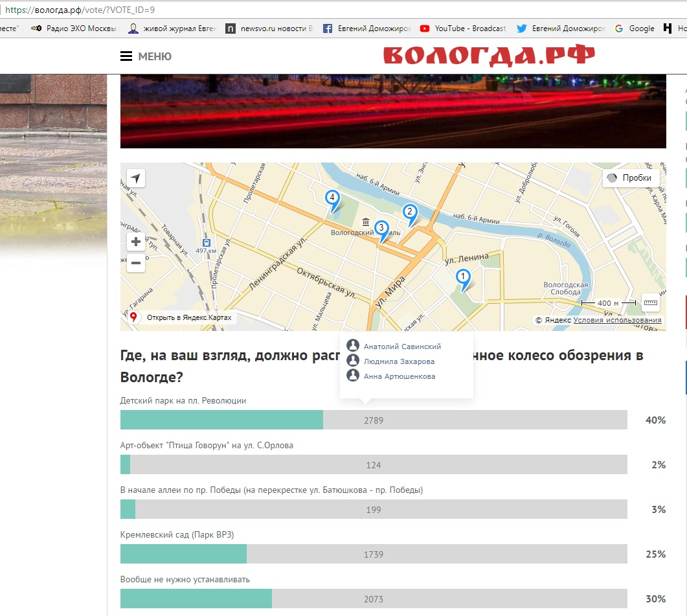Click the Кремлевский сад vote progress bar

pyautogui.click(x=374, y=554)
